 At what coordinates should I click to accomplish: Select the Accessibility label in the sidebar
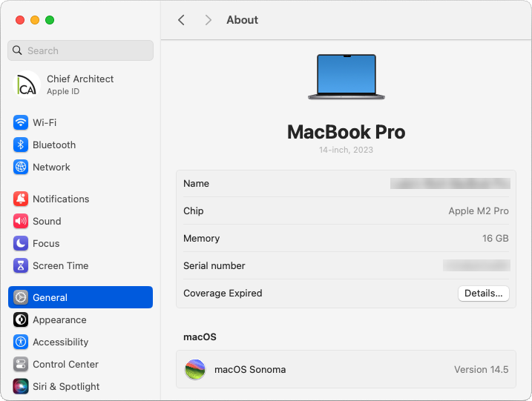[60, 342]
